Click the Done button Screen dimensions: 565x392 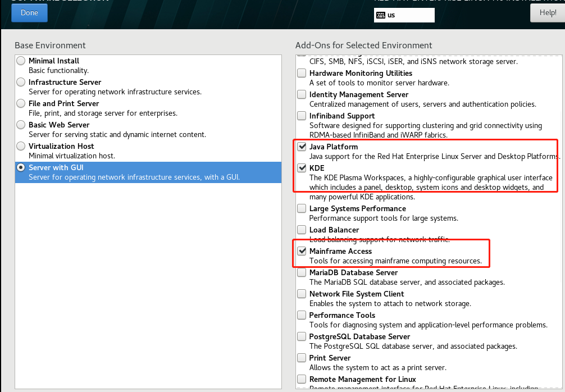[29, 12]
